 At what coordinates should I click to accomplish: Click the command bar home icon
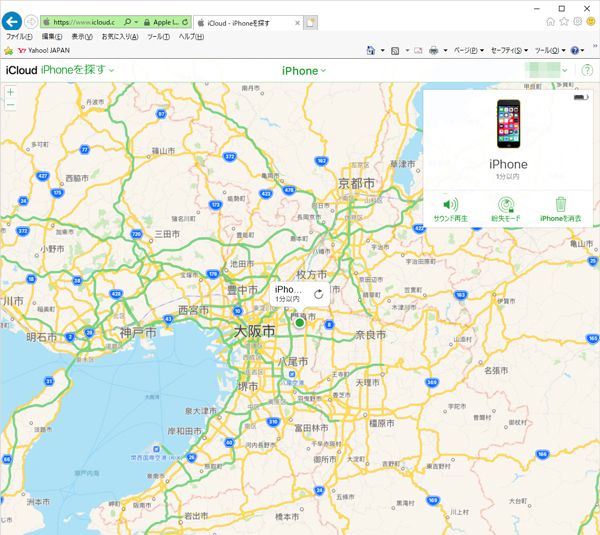point(370,51)
